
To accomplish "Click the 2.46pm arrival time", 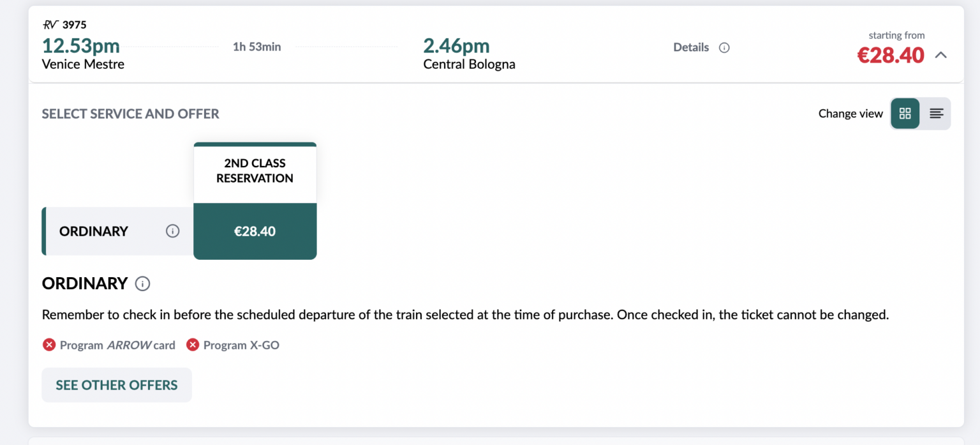I will [456, 46].
